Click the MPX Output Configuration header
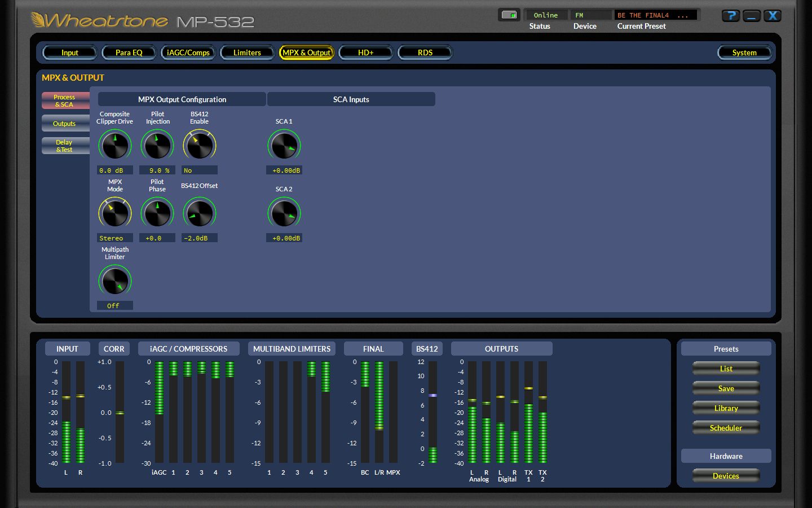The image size is (812, 508). click(182, 99)
